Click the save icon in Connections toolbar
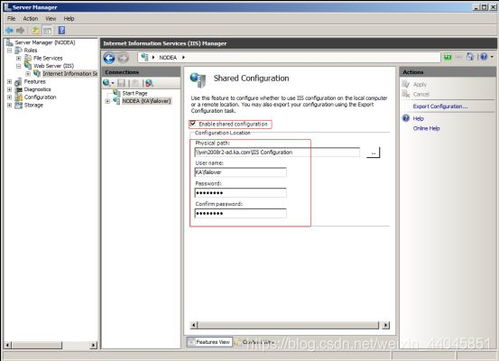Image resolution: width=499 pixels, height=361 pixels. (x=121, y=83)
